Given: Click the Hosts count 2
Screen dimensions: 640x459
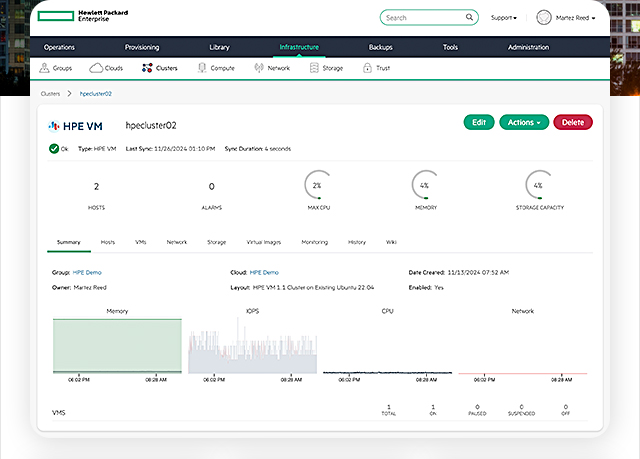Looking at the screenshot, I should [96, 186].
